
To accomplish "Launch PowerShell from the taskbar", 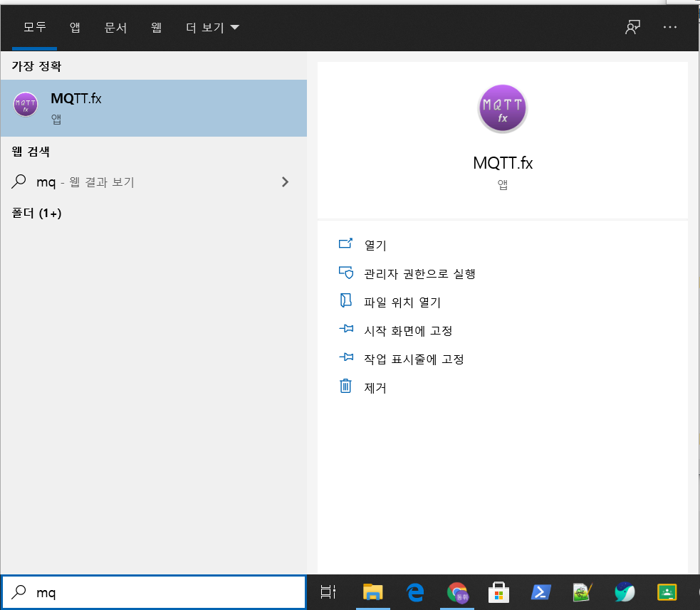I will pyautogui.click(x=540, y=591).
